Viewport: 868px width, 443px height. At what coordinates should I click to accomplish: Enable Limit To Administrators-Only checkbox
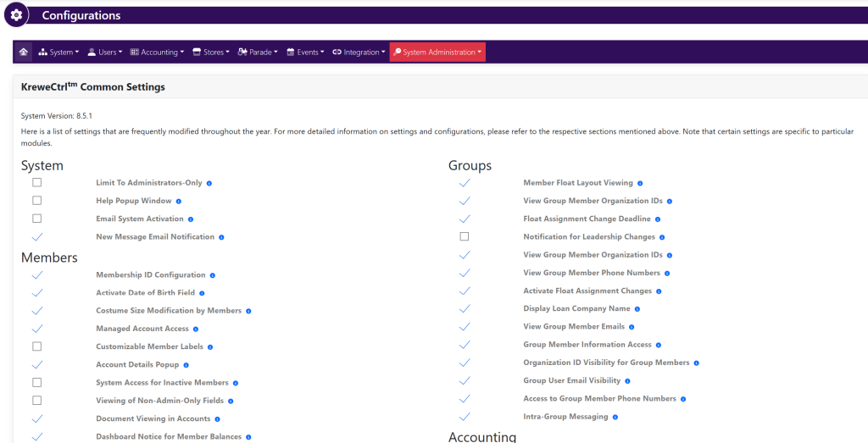point(37,183)
